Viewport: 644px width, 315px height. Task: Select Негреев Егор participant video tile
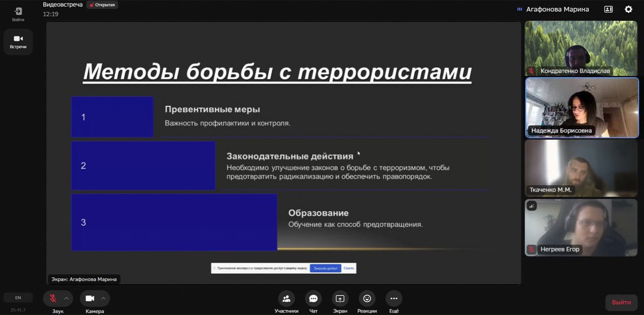click(581, 227)
